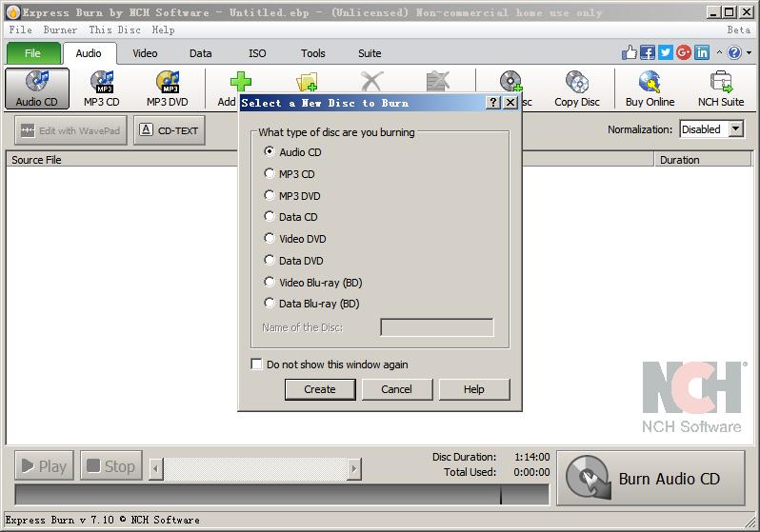Open the This Disc menu
The height and width of the screenshot is (532, 760).
(x=115, y=30)
